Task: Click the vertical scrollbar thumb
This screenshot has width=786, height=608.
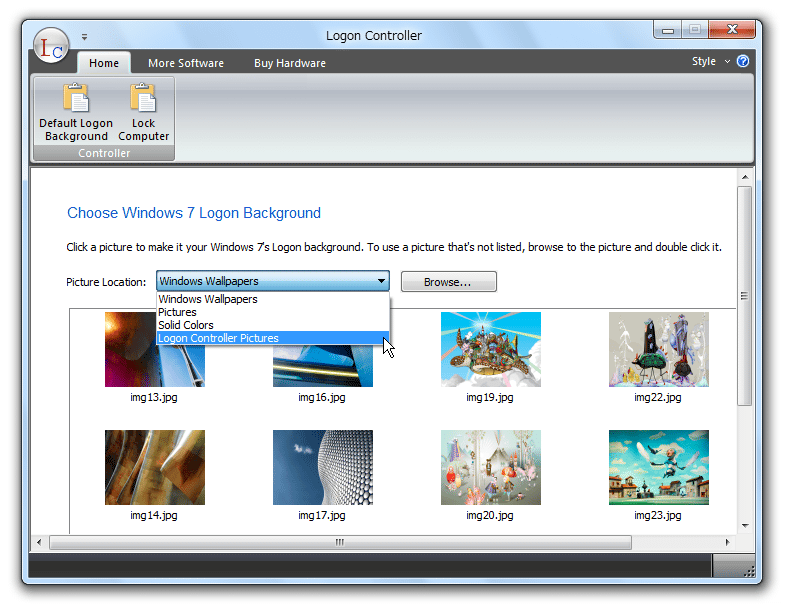Action: 745,296
